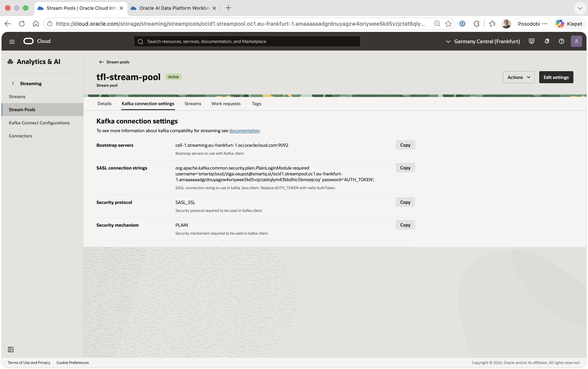Image resolution: width=588 pixels, height=369 pixels.
Task: Select Stream Pools in the sidebar
Action: pyautogui.click(x=43, y=110)
